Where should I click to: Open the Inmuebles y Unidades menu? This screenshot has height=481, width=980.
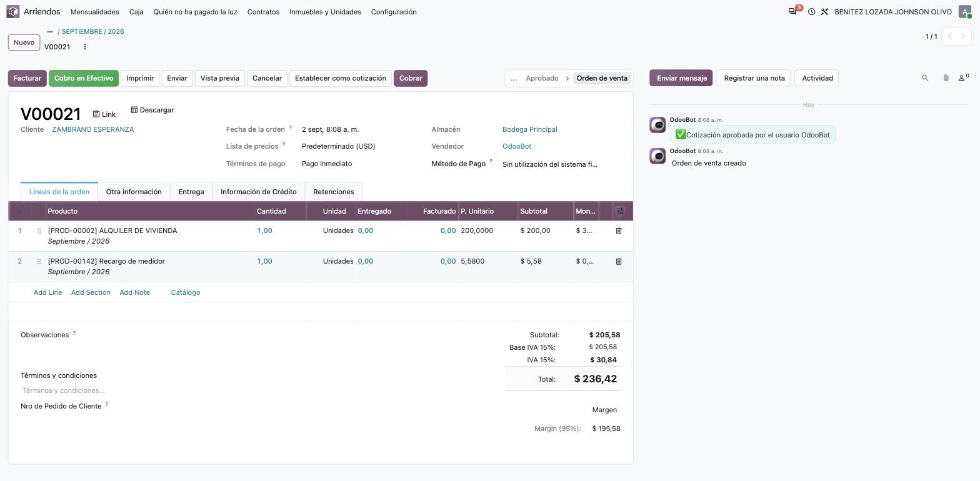pyautogui.click(x=325, y=12)
